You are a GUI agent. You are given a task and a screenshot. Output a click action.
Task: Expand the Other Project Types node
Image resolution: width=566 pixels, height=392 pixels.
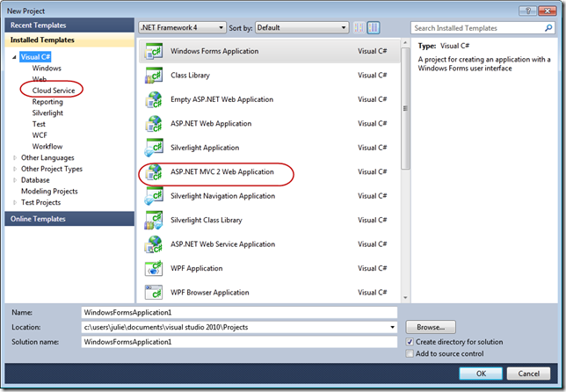pyautogui.click(x=15, y=169)
